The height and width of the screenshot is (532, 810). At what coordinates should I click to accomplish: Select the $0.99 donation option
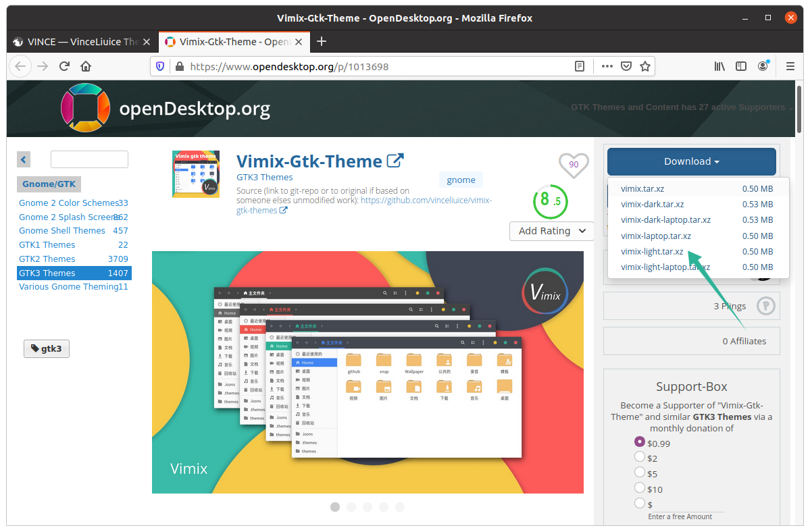640,442
